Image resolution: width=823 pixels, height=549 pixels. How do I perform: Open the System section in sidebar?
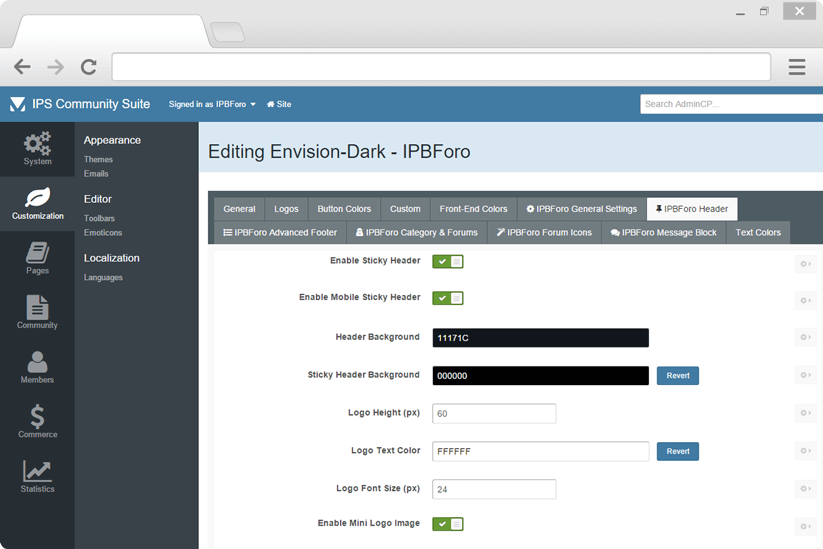(x=37, y=149)
